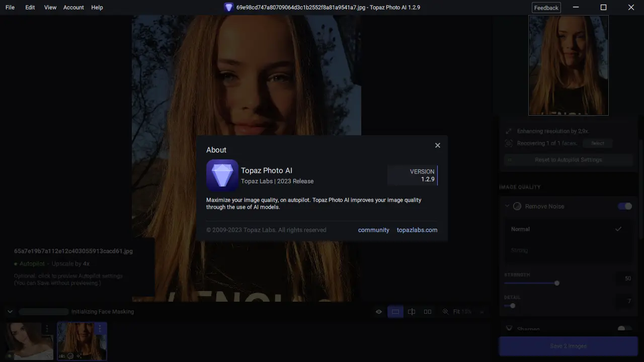Click the Strength value field showing 50

(x=624, y=279)
